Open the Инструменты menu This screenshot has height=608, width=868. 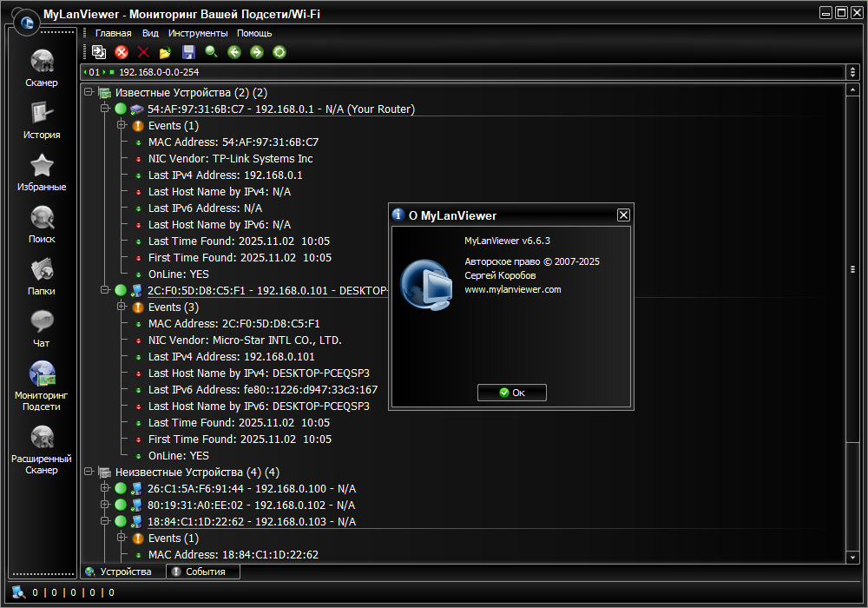[x=198, y=33]
